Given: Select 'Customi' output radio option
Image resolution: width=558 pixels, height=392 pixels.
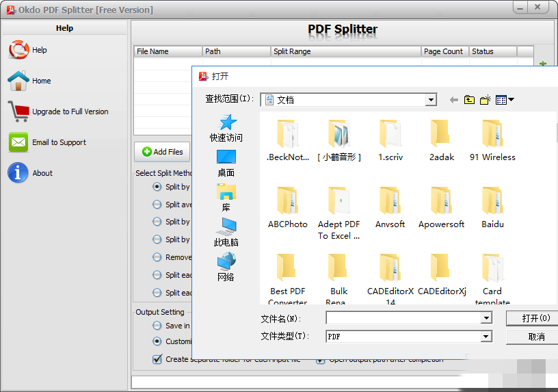Looking at the screenshot, I should coord(157,341).
